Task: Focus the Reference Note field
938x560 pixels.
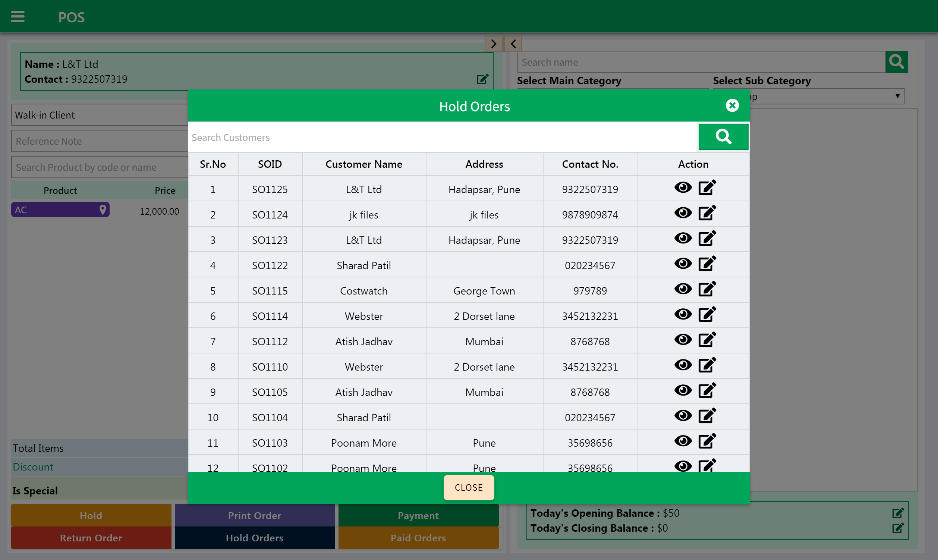Action: [x=100, y=141]
